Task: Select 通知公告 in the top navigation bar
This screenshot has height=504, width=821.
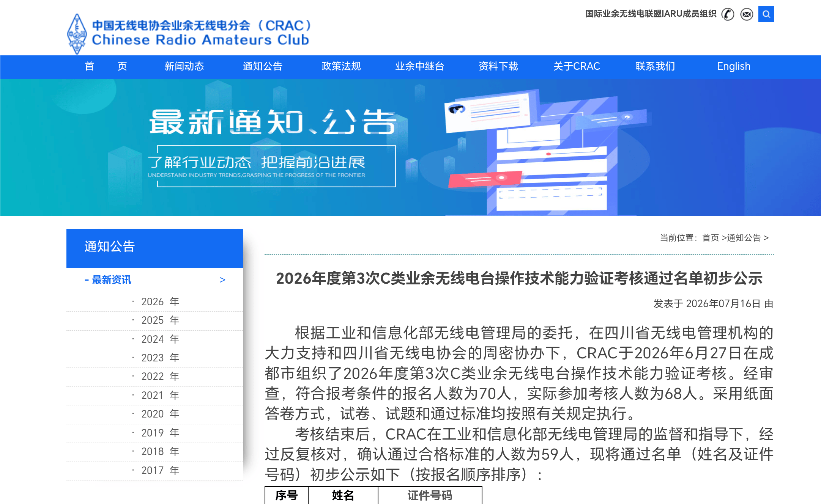Action: click(263, 66)
